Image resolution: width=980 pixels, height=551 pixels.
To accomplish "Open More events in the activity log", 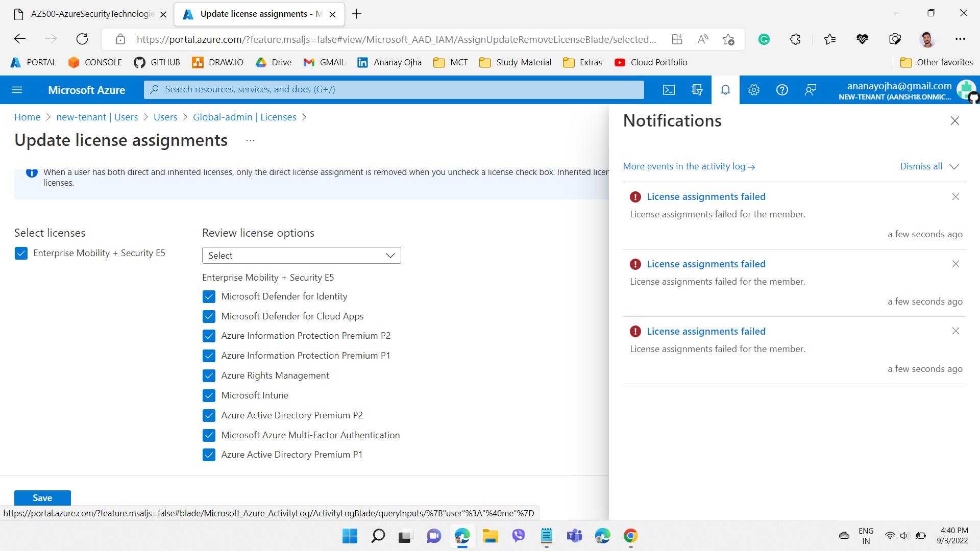I will coord(689,166).
